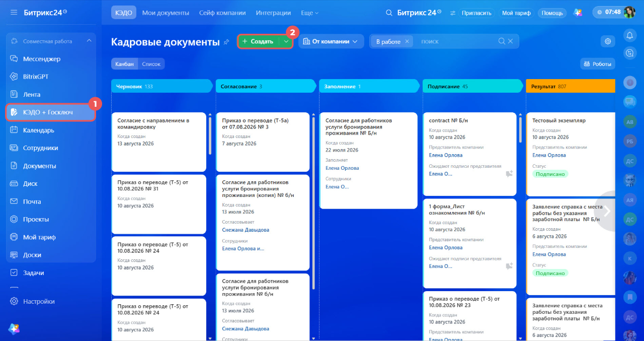
Task: Open Снежана Давыдова link in копия card
Action: click(x=246, y=230)
